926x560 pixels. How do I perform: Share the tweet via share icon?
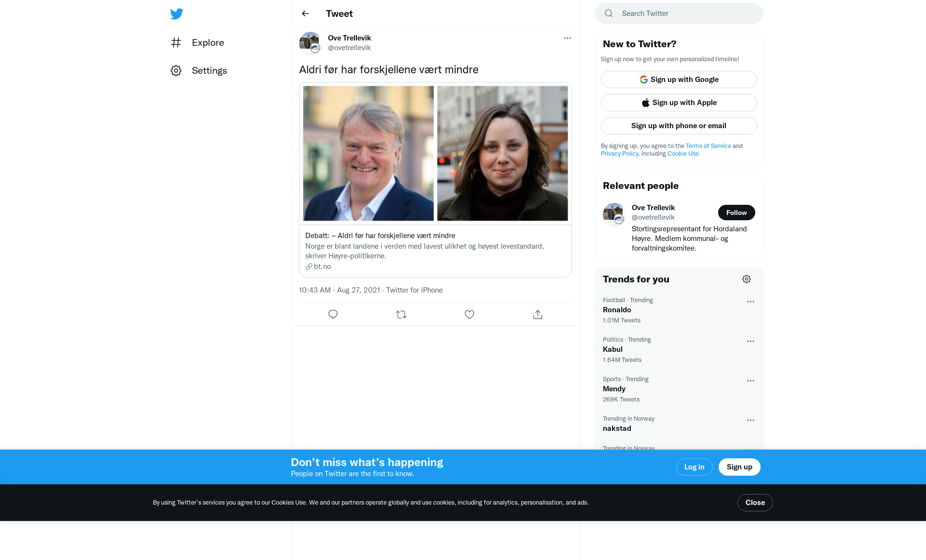(x=538, y=315)
